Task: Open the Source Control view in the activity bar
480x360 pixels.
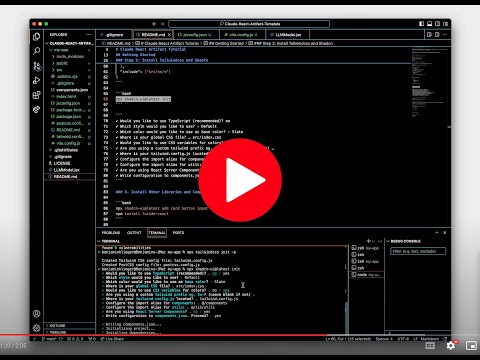Action: click(x=37, y=66)
